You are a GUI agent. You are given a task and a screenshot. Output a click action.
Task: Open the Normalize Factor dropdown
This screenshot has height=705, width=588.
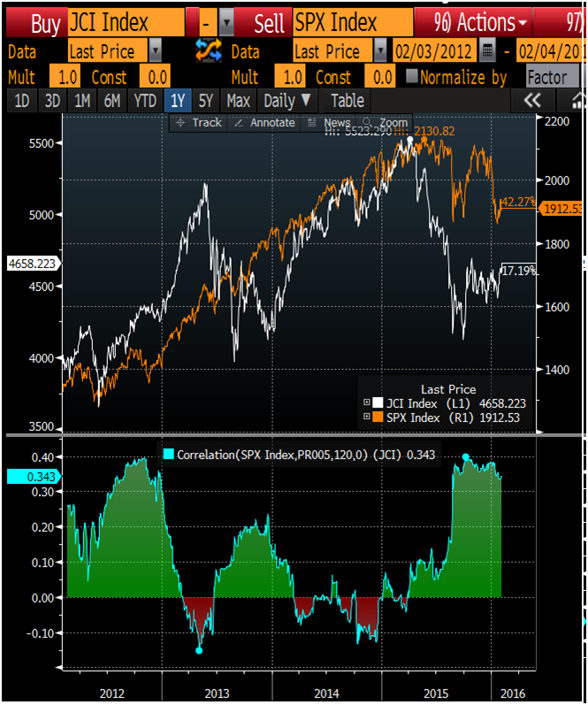click(553, 77)
